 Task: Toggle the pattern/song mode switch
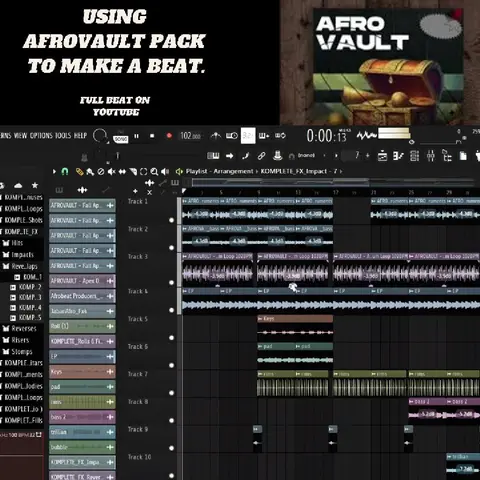(x=120, y=138)
